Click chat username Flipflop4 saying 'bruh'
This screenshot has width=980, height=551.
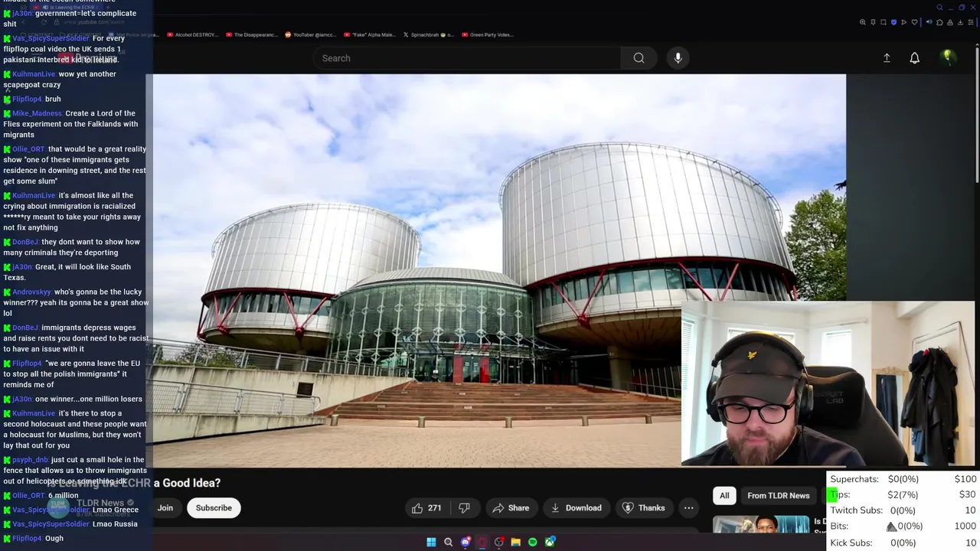27,99
